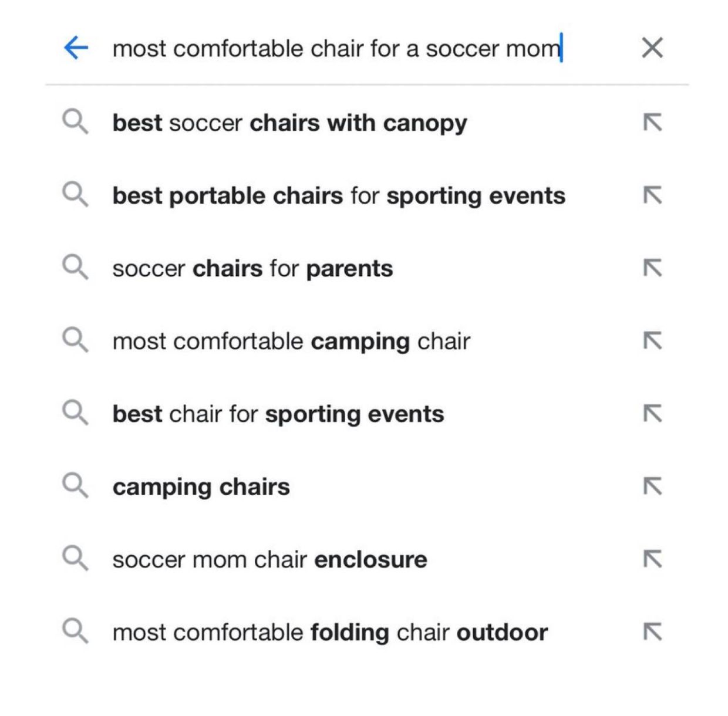Clear the search text with X
This screenshot has width=728, height=716.
click(652, 48)
